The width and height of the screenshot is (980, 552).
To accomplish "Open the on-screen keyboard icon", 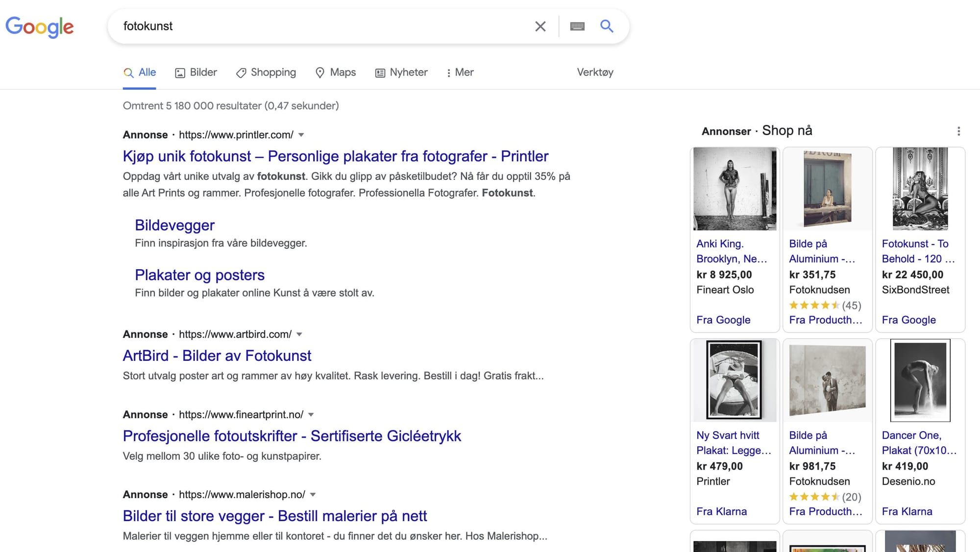I will pyautogui.click(x=577, y=26).
